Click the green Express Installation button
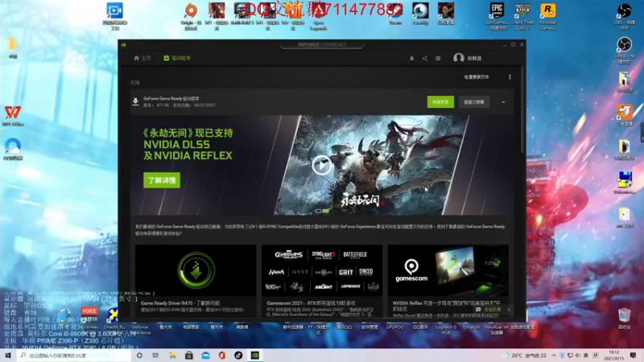 pyautogui.click(x=440, y=102)
